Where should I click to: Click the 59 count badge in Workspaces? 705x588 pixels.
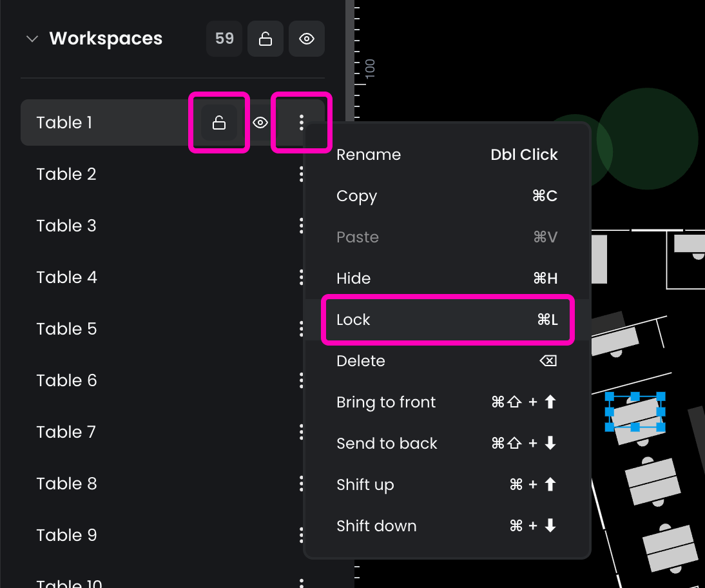point(224,39)
